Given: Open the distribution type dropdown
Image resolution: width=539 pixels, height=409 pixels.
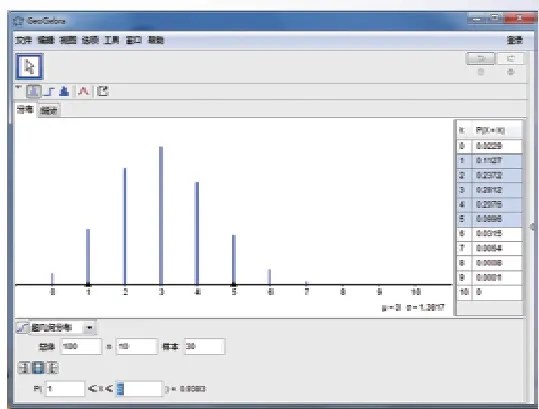Looking at the screenshot, I should [x=63, y=328].
